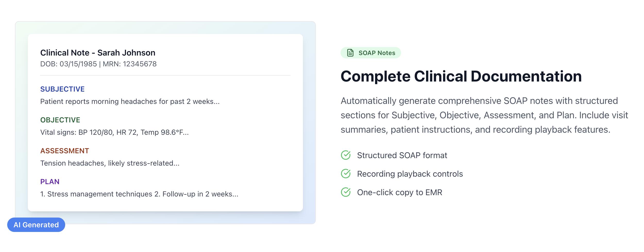Click the DOB and MRN patient info line
This screenshot has height=252, width=644.
coord(98,64)
